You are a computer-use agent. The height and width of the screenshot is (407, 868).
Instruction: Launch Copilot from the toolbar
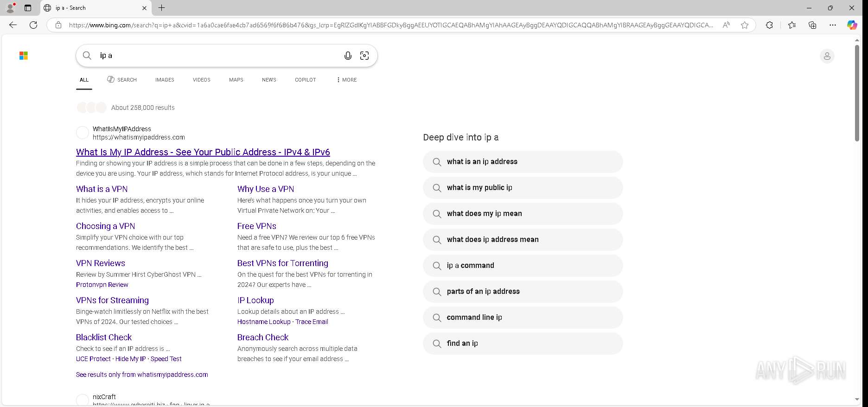point(852,25)
